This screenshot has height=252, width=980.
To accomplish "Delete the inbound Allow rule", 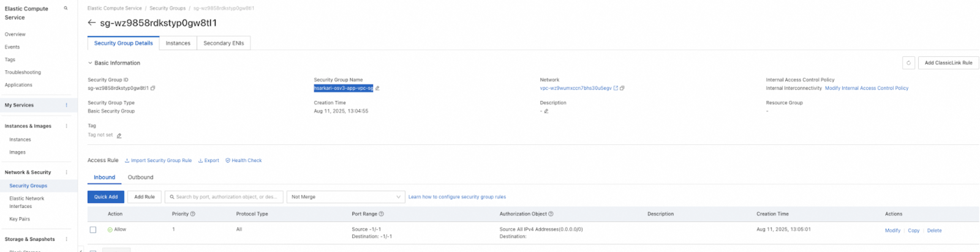I will [x=934, y=231].
